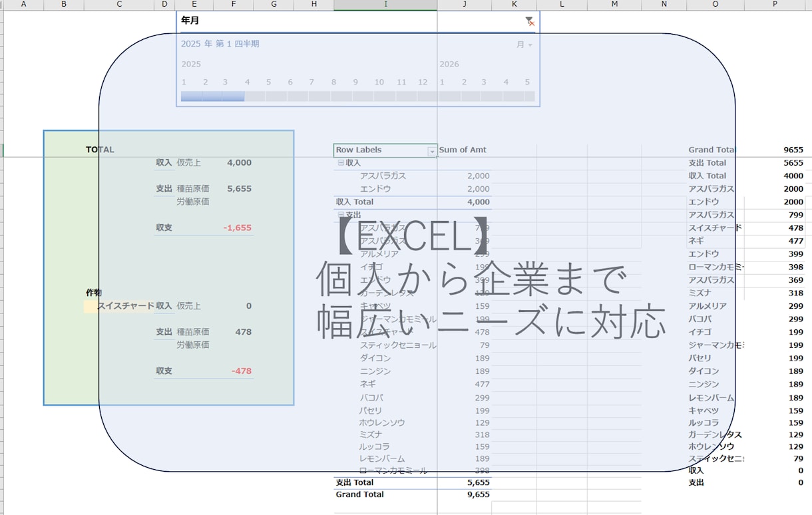Click the 2025 年 第 1 四半期 label
The width and height of the screenshot is (812, 515).
point(220,44)
